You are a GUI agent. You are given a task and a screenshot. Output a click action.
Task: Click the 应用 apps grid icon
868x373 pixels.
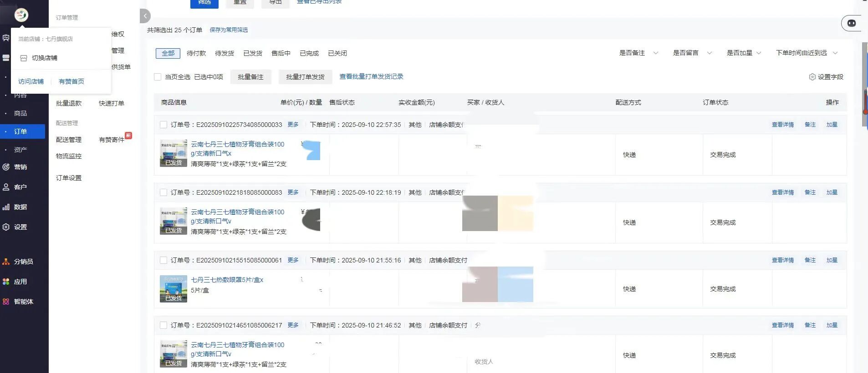pyautogui.click(x=6, y=282)
